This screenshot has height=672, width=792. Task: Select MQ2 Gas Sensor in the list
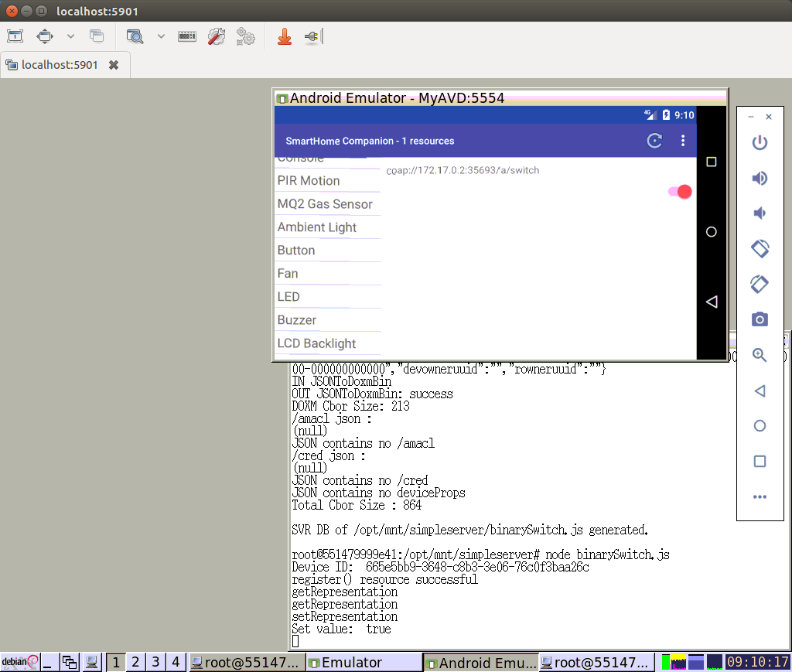[328, 204]
